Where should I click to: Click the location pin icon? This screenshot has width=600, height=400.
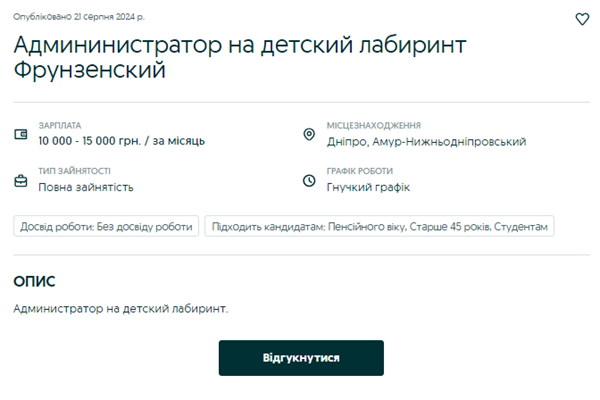tap(309, 134)
